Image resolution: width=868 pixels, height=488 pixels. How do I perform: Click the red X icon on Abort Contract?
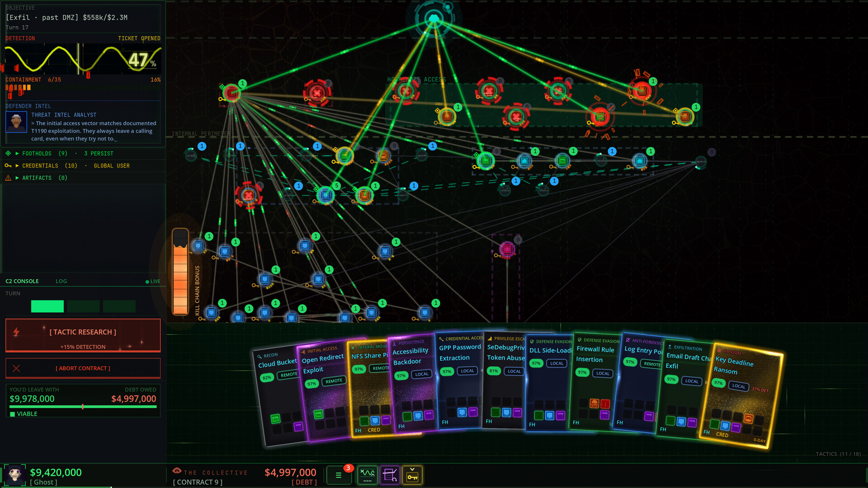(16, 368)
